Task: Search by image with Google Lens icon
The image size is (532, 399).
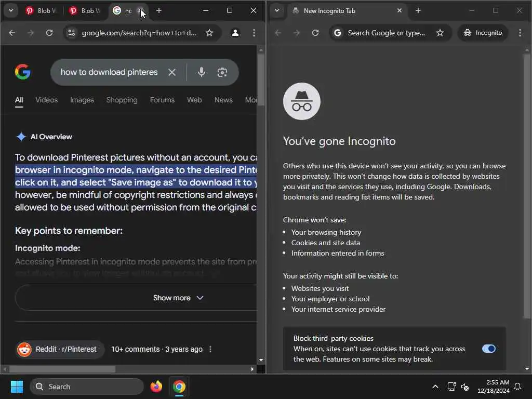Action: coord(222,72)
